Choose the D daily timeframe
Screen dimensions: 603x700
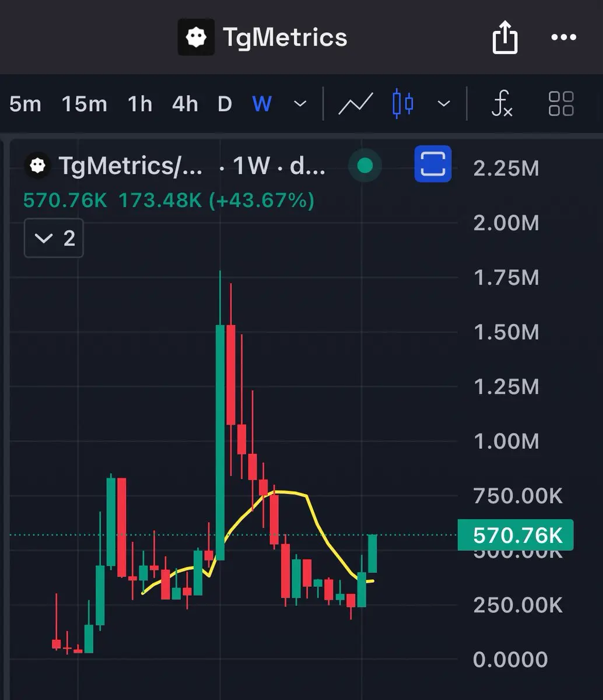(225, 104)
